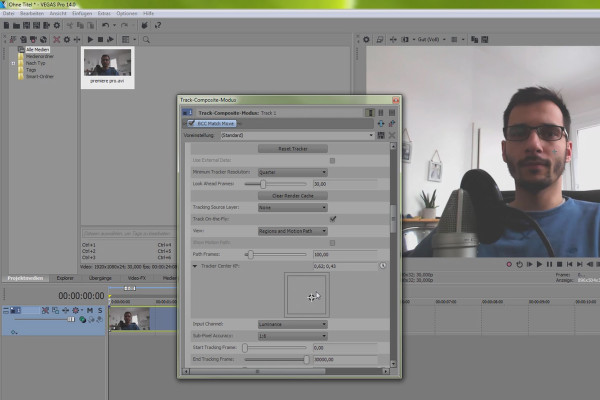
Task: Adjust Look Ahead Frames slider
Action: [x=263, y=184]
